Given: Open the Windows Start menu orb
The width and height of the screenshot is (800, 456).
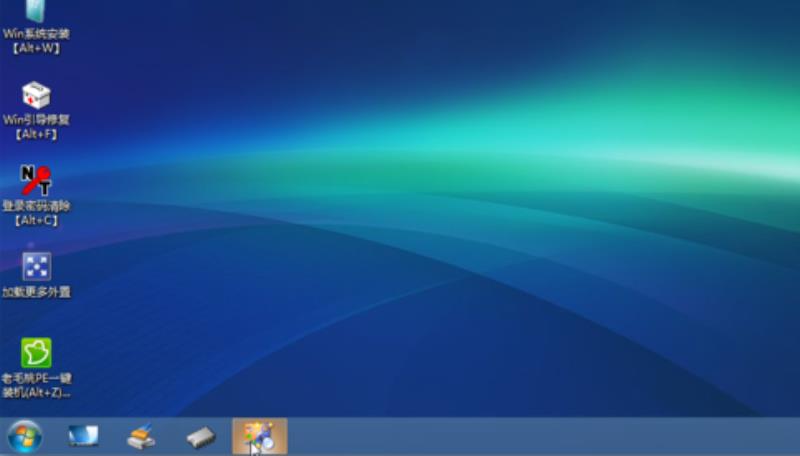Looking at the screenshot, I should (24, 437).
